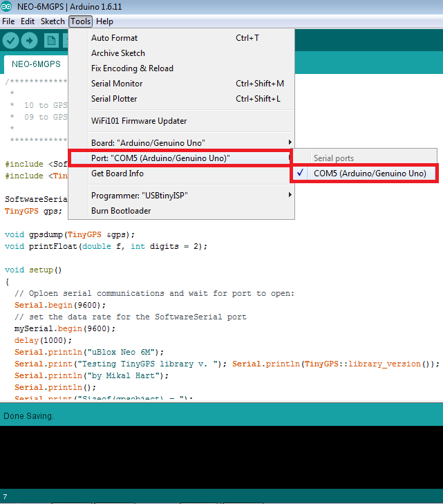Choose Auto Format from Tools menu
443x504 pixels.
pyautogui.click(x=181, y=38)
